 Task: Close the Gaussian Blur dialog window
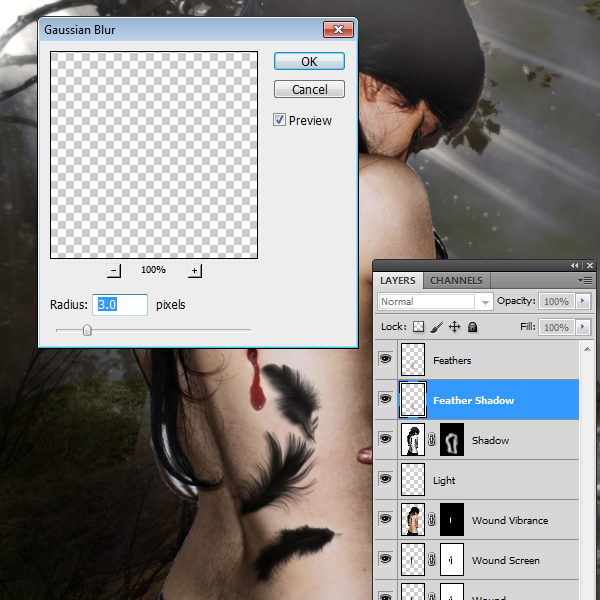point(338,29)
